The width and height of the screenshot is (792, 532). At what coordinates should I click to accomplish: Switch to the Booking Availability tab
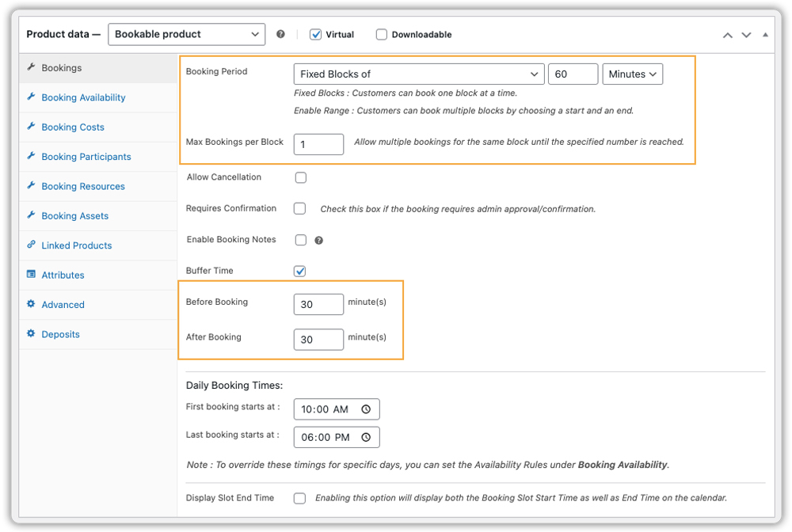tap(82, 97)
